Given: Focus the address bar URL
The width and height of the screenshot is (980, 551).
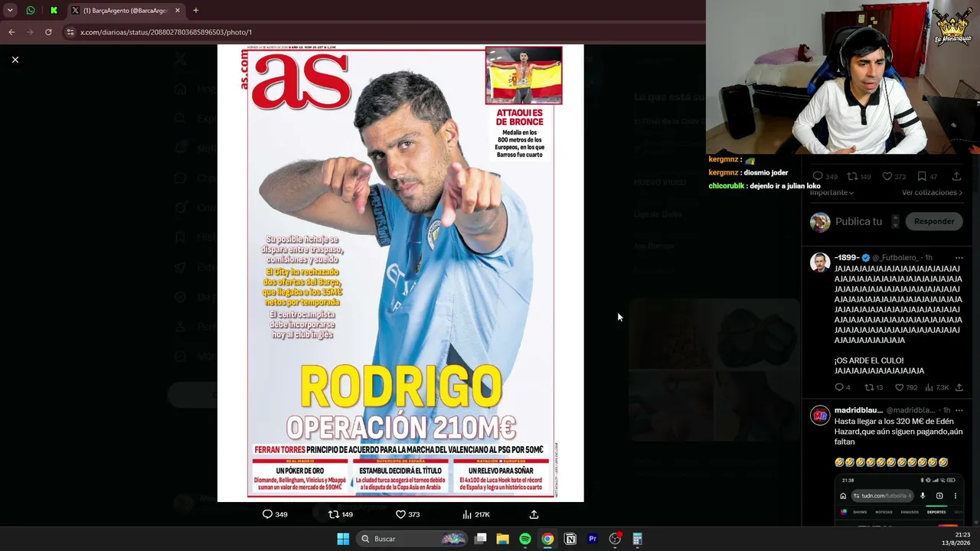Looking at the screenshot, I should pos(166,32).
